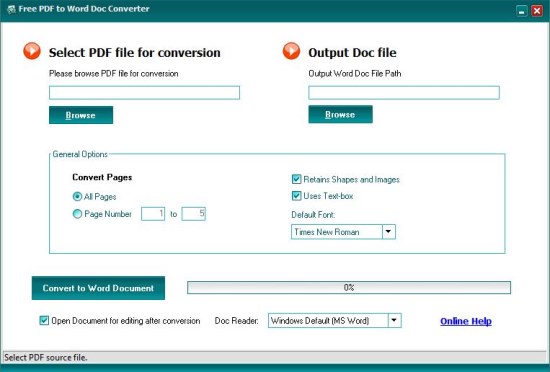The image size is (550, 372).
Task: Choose the Page Number radio option
Action: pyautogui.click(x=77, y=214)
